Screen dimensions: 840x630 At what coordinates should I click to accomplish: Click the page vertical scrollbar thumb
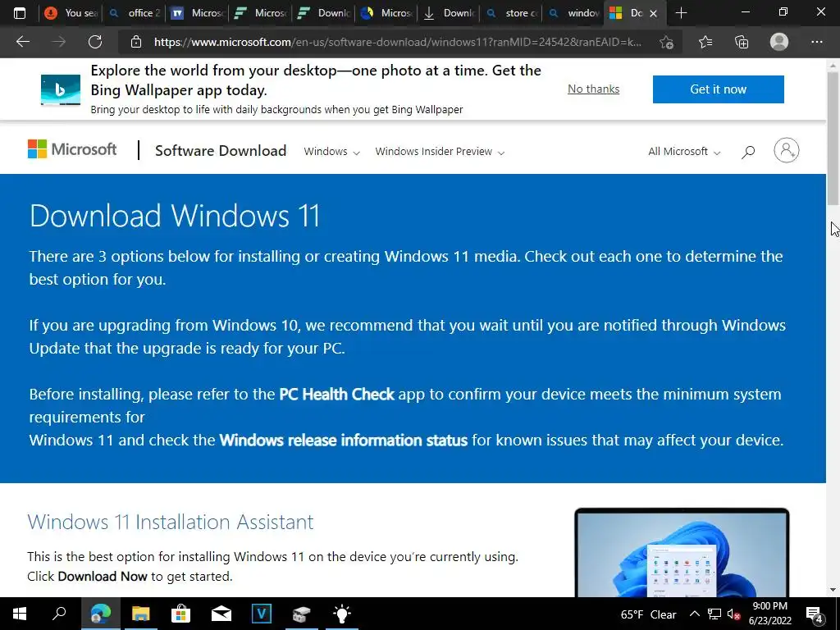[x=833, y=138]
